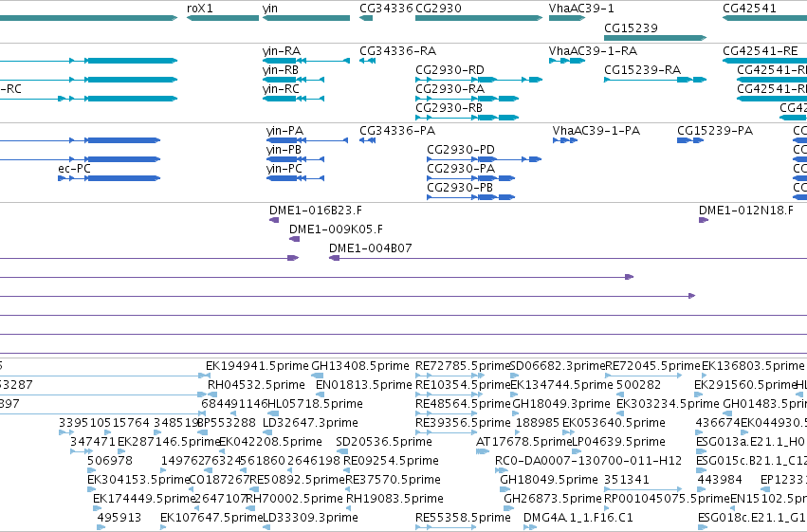
Task: Click EST RE09254.5prime label
Action: click(x=391, y=461)
